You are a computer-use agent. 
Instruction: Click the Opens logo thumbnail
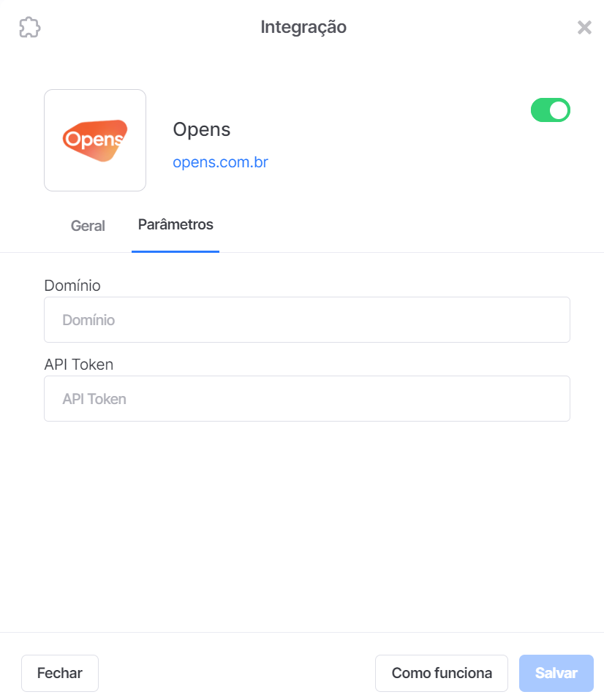pos(95,140)
